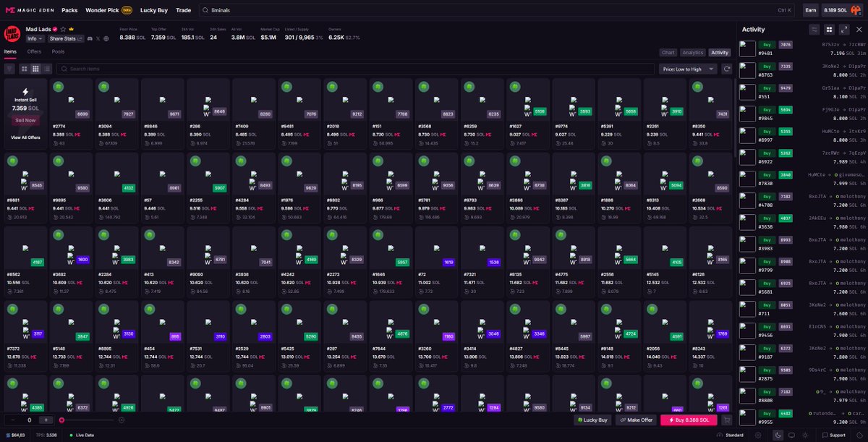Refresh the item listings
868x442 pixels.
click(x=726, y=69)
